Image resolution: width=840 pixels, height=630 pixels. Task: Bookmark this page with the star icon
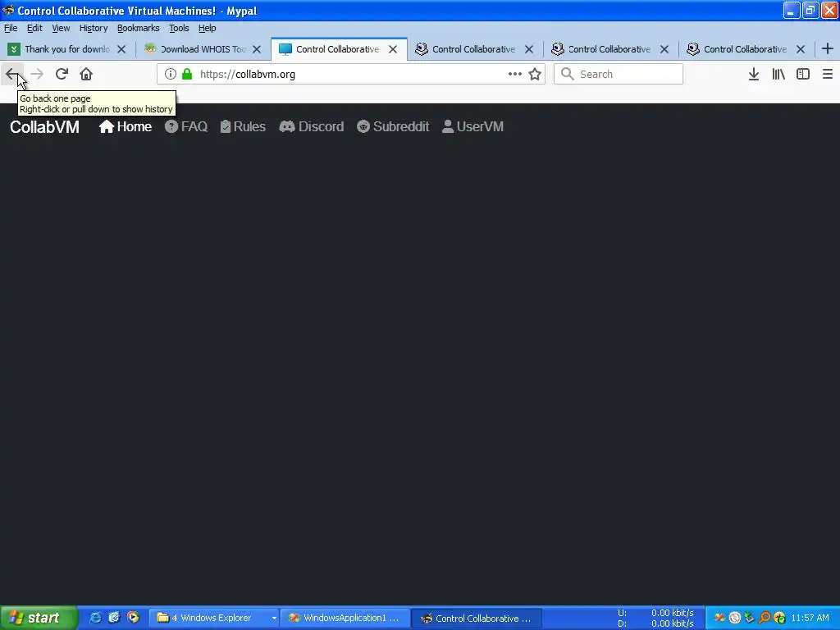click(535, 74)
